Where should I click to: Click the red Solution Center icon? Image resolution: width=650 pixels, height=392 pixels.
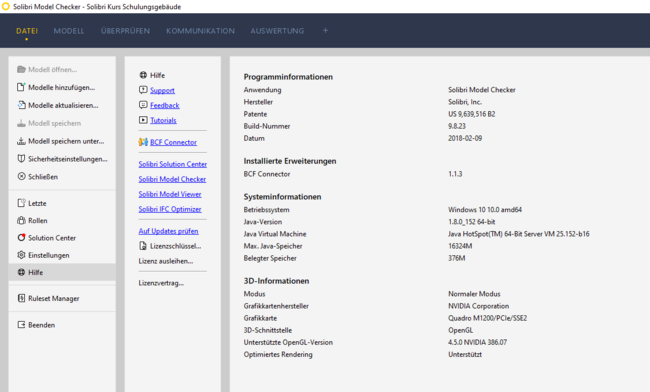tap(21, 237)
